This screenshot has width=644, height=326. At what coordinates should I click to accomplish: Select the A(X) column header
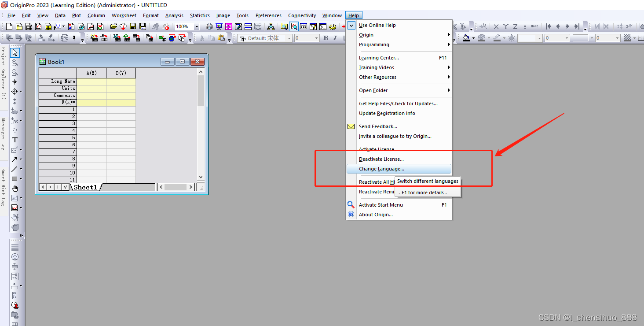(91, 73)
